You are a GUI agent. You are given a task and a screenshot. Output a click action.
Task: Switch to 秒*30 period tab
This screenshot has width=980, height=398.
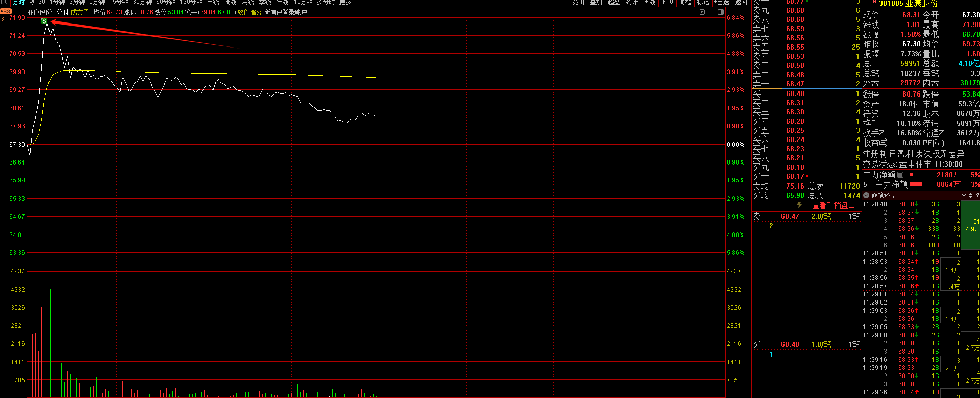37,3
